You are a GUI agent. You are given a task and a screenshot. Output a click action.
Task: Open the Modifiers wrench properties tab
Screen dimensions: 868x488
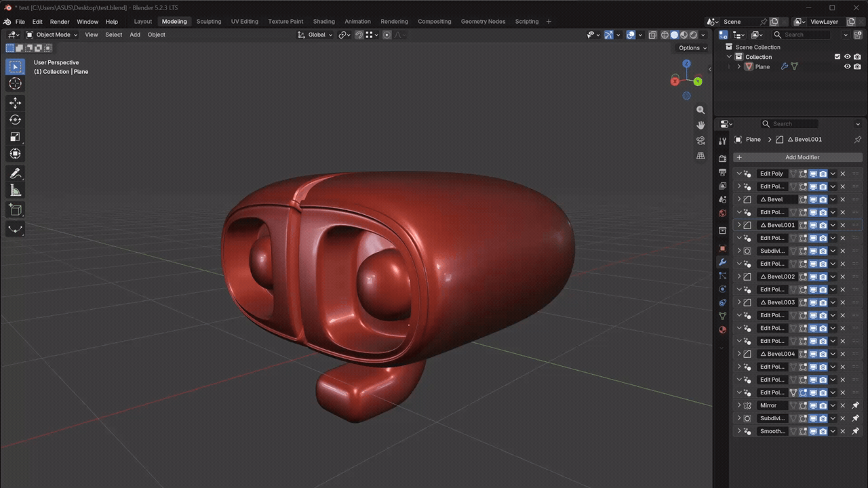click(x=722, y=262)
